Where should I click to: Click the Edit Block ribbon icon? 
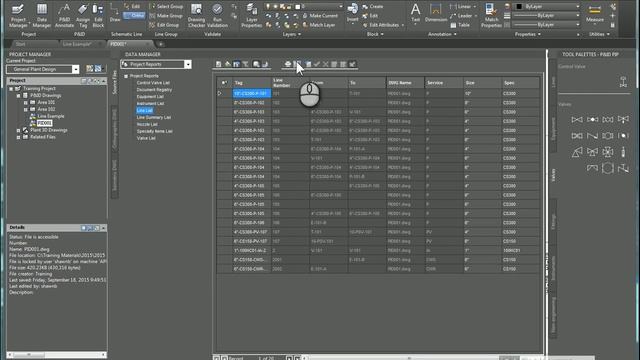[x=98, y=15]
